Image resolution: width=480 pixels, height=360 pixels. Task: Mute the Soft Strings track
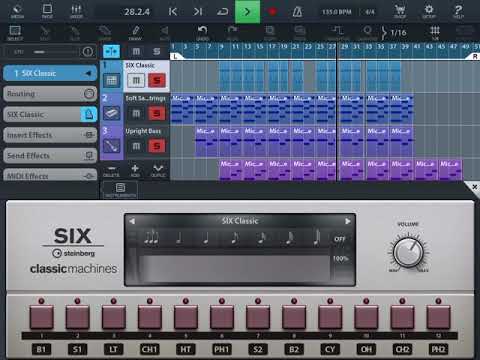[136, 114]
